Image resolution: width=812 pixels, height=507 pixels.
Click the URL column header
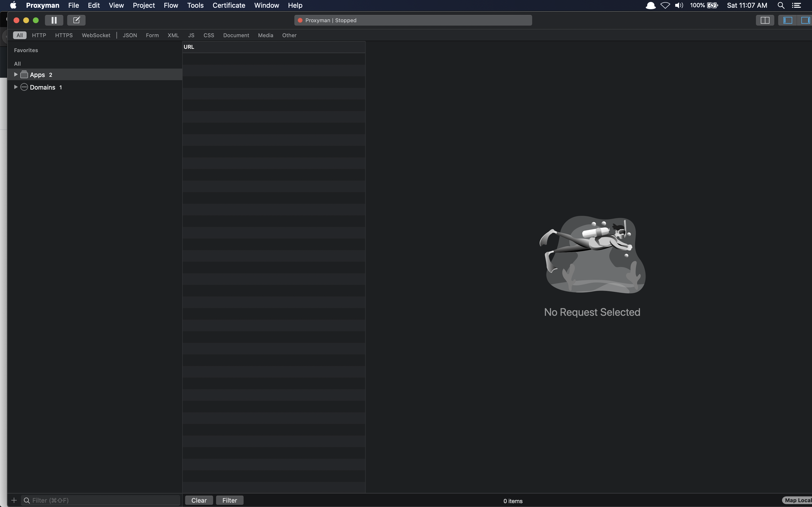click(x=274, y=47)
